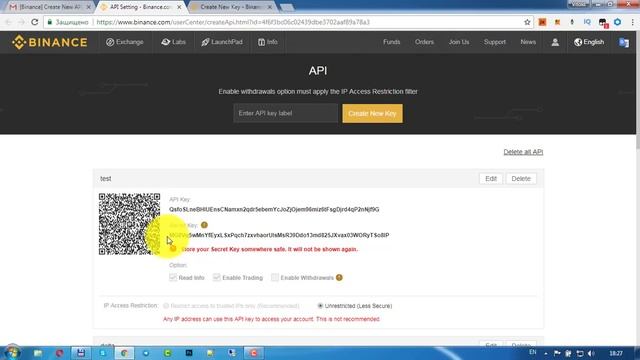Open the floppy disk taskbar app
This screenshot has width=640, height=360.
coord(81,353)
